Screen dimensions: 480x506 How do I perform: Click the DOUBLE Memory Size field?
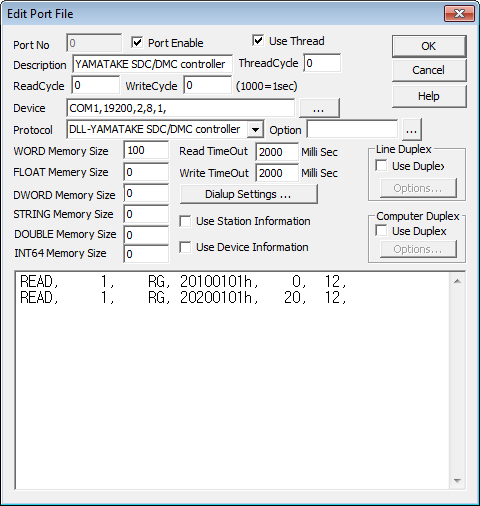tap(146, 235)
